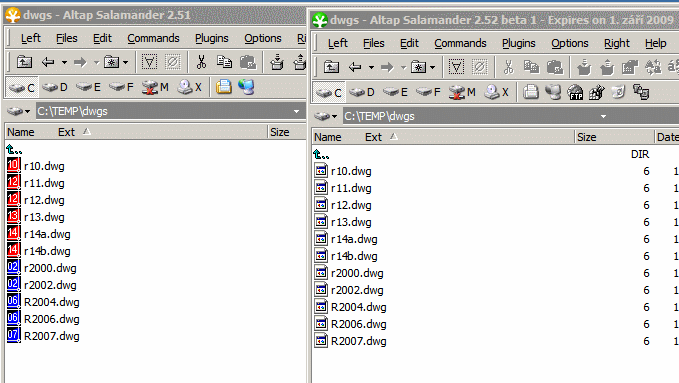Go to parent directory in 2.52 beta toolbar

[331, 67]
